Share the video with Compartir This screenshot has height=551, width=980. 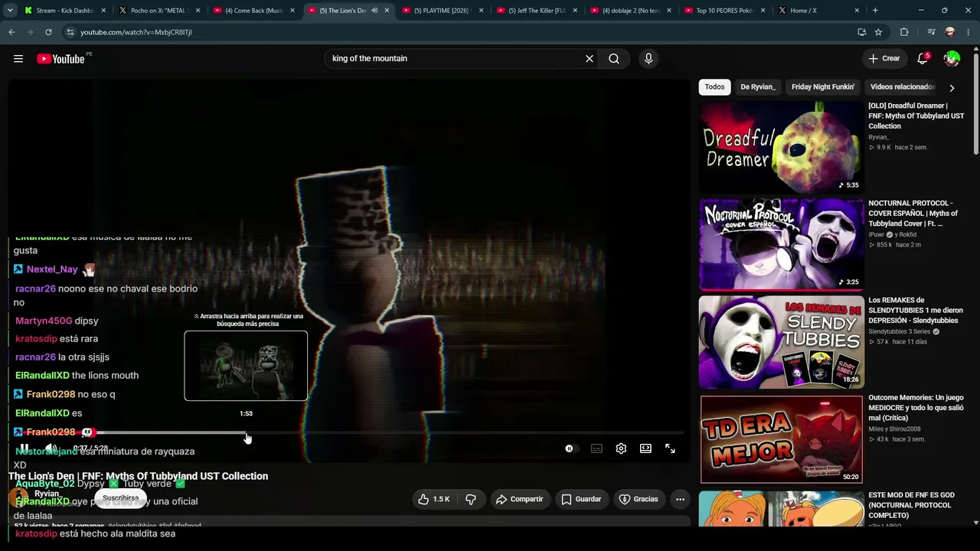click(519, 499)
